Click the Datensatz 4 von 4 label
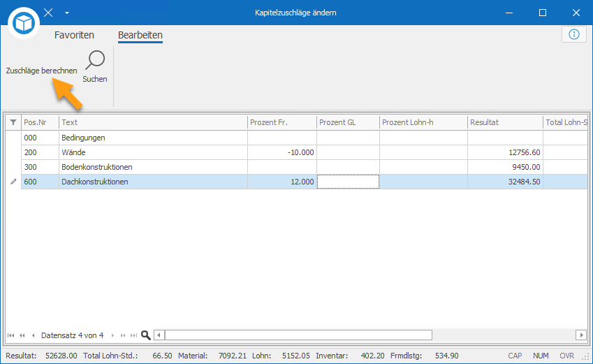The width and height of the screenshot is (593, 364). point(72,335)
